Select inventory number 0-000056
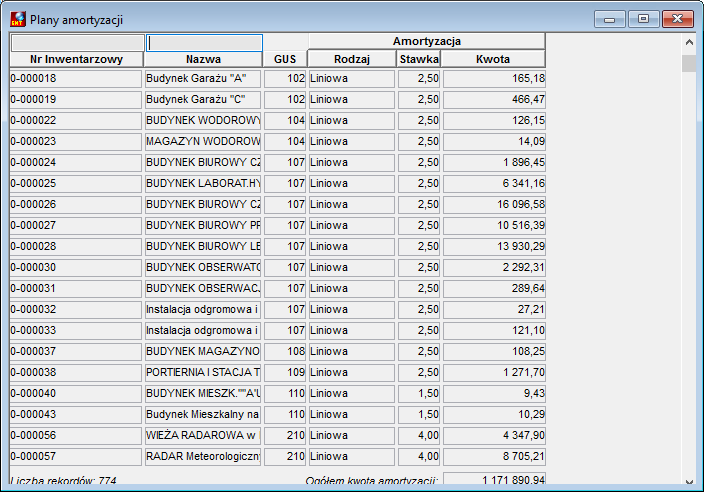Screen dimensions: 704x493 76,436
